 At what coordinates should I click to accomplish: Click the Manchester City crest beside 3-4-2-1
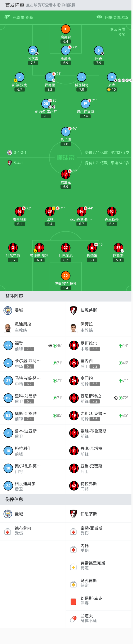click(9, 152)
